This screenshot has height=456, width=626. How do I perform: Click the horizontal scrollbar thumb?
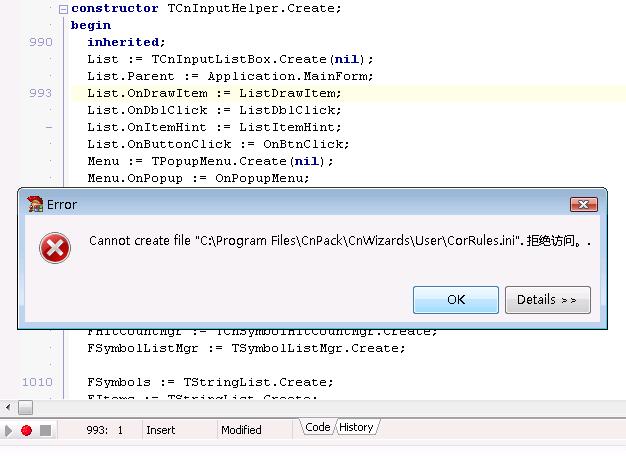pos(25,407)
